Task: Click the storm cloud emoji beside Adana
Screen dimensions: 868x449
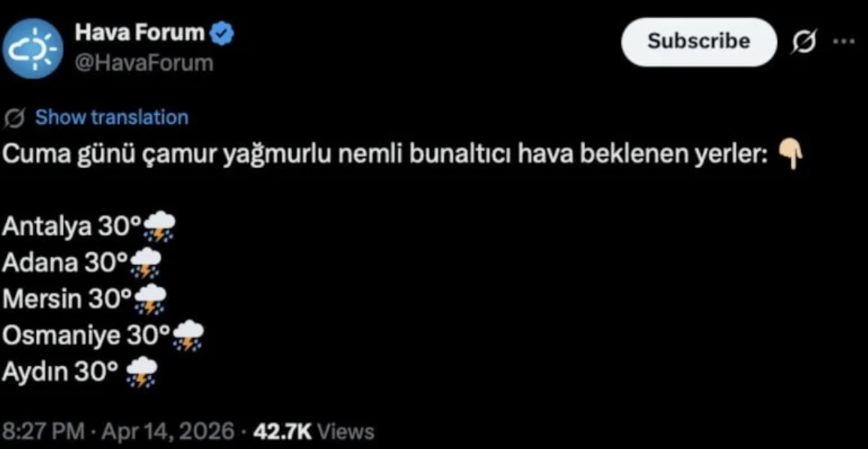Action: pos(145,263)
